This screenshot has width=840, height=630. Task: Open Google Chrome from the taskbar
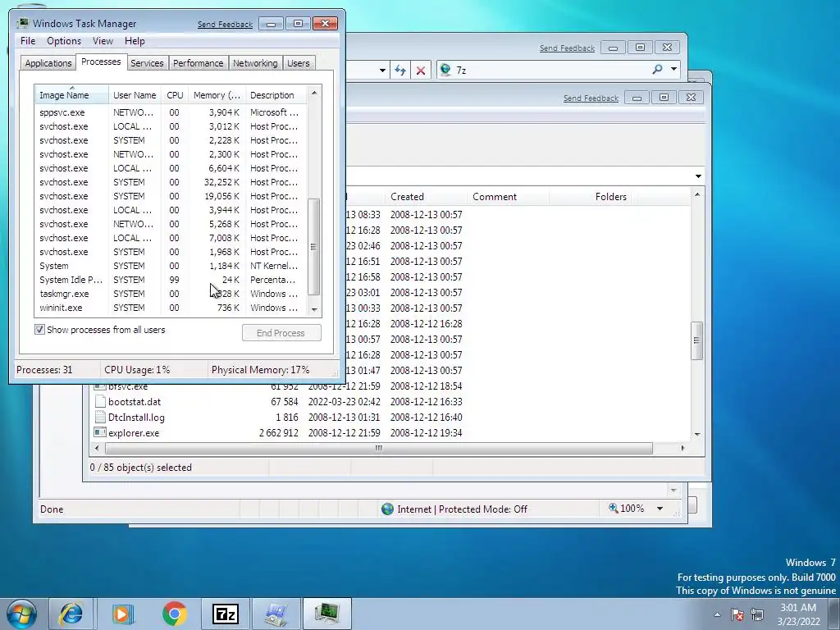174,614
